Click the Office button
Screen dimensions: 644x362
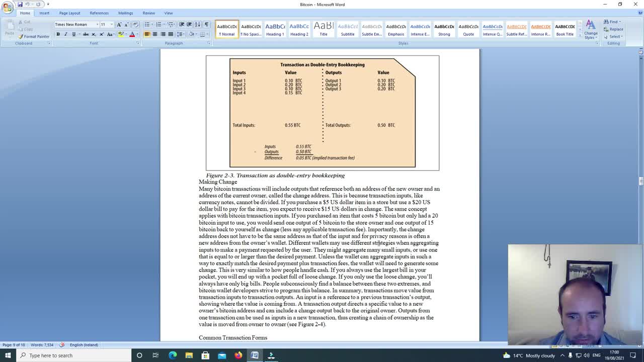8,7
